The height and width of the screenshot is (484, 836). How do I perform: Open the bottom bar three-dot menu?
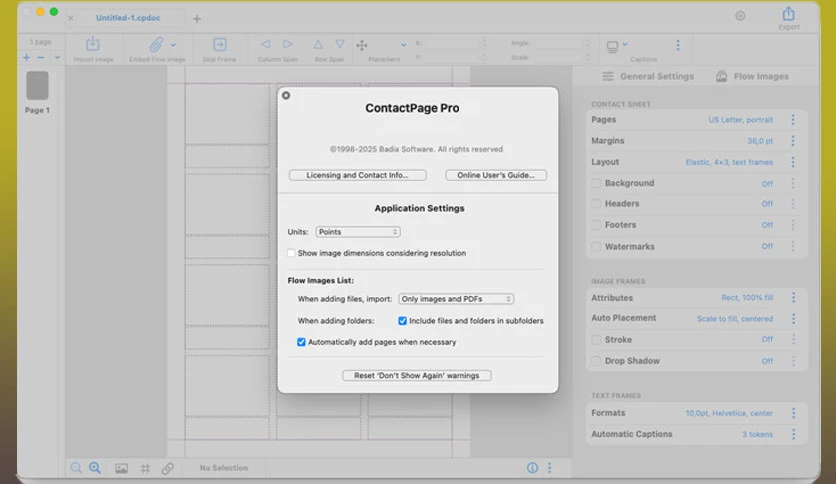pyautogui.click(x=549, y=467)
